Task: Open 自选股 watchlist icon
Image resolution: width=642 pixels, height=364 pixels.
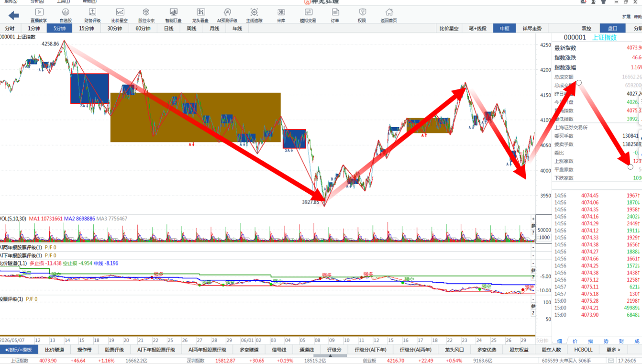Action: [x=66, y=15]
